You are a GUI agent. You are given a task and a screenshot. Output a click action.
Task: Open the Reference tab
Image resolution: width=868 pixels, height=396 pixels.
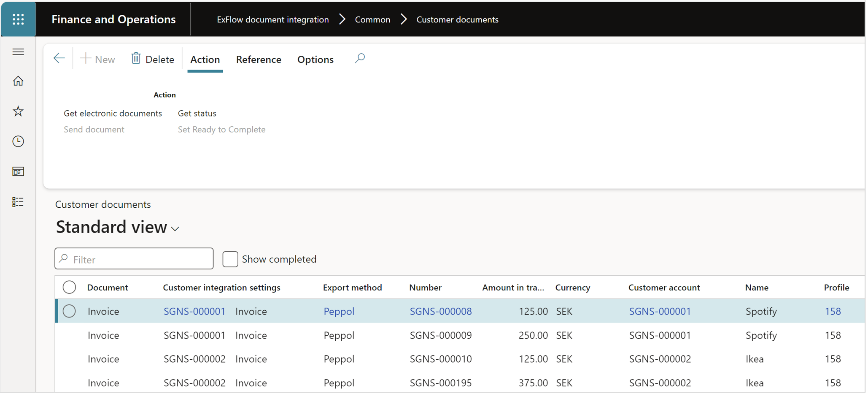259,60
